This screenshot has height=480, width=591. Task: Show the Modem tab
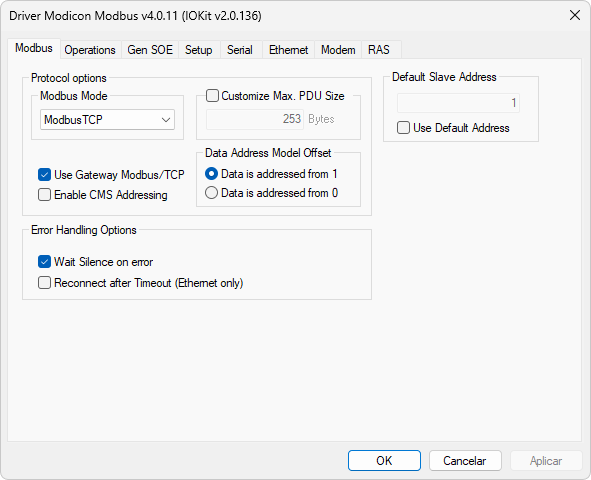pos(338,50)
